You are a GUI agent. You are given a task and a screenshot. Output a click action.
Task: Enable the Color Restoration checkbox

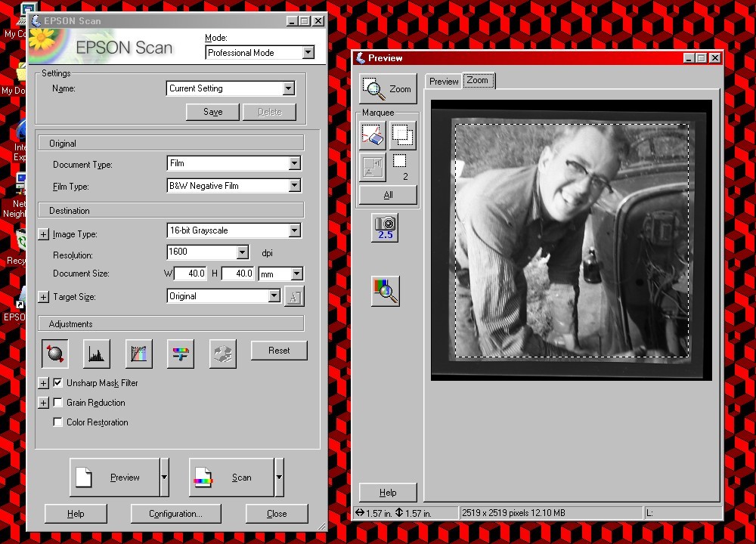(58, 422)
